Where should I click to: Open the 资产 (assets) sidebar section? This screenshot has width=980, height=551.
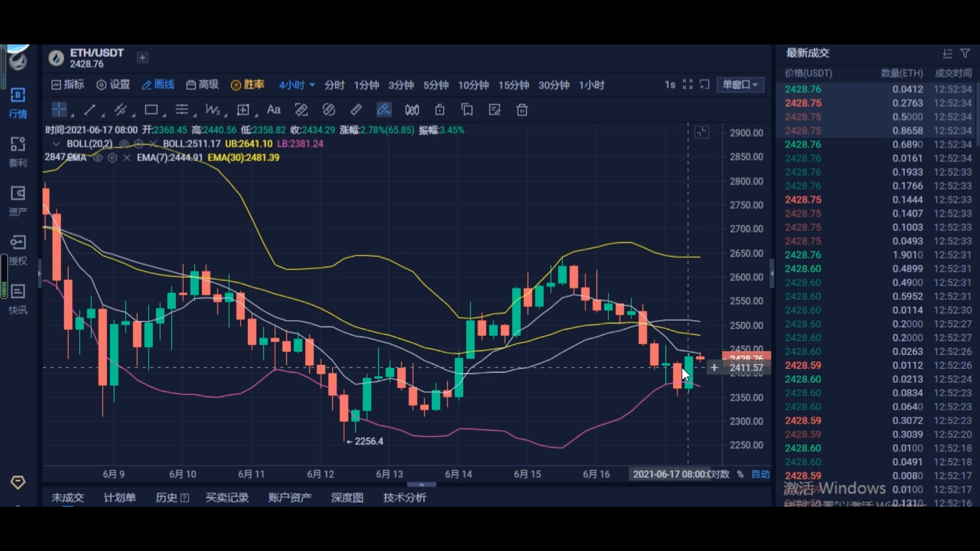click(x=18, y=201)
